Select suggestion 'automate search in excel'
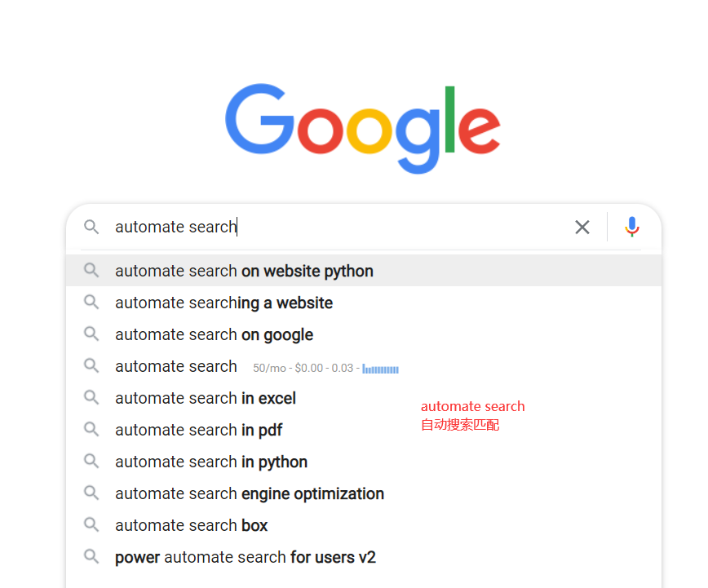Screen dimensions: 708x588 tap(205, 398)
